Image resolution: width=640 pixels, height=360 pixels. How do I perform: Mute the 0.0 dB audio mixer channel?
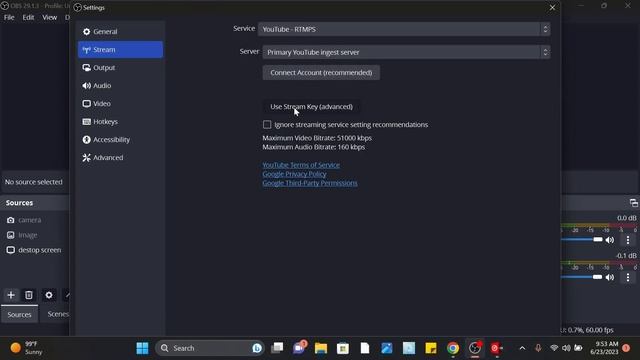click(610, 240)
